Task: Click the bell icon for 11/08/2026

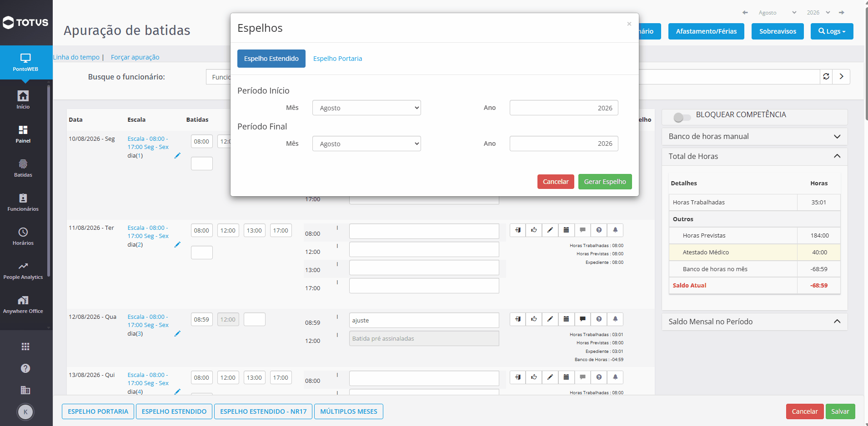Action: [x=615, y=230]
